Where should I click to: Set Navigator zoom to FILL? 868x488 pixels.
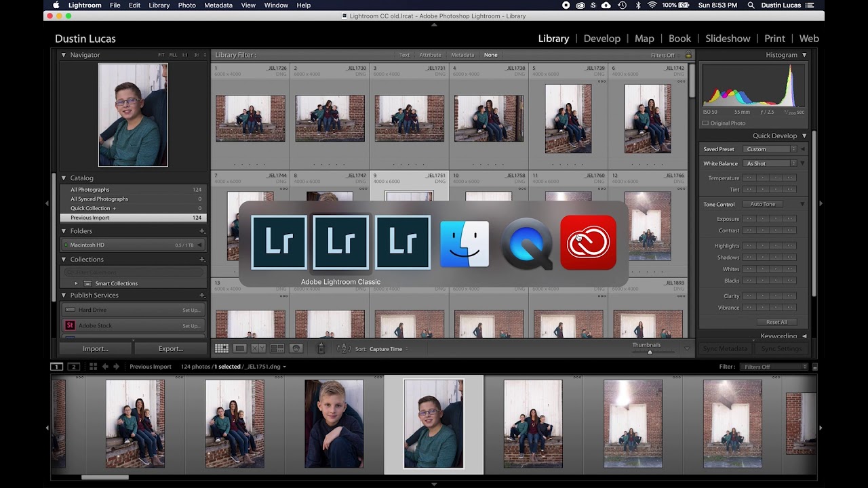(173, 55)
